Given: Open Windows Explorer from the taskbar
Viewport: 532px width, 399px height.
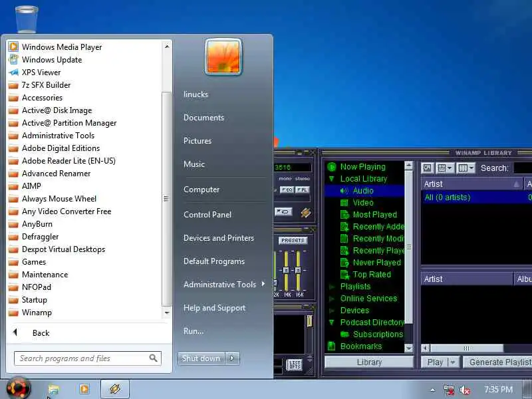Looking at the screenshot, I should (53, 389).
